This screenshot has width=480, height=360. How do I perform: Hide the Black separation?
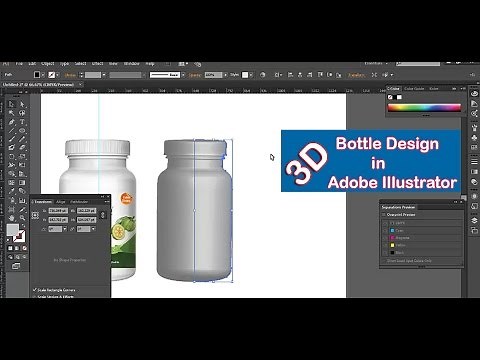(385, 252)
